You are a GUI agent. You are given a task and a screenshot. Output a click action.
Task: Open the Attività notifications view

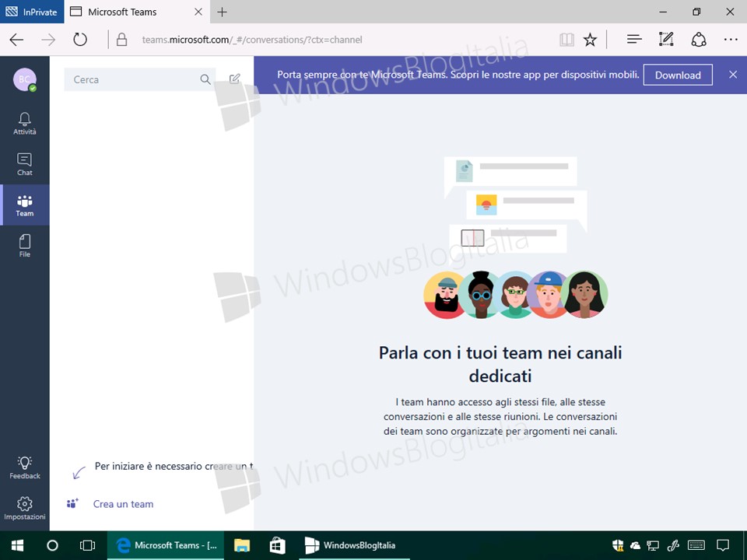point(24,124)
